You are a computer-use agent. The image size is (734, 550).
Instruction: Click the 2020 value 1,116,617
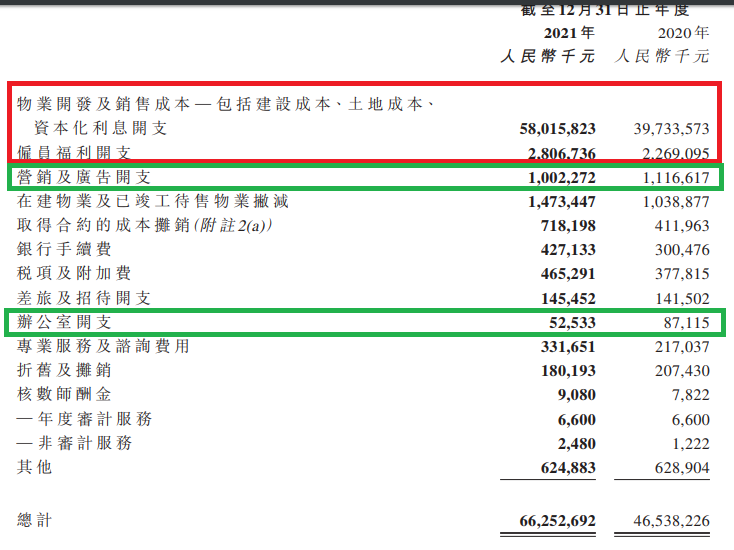click(x=672, y=177)
